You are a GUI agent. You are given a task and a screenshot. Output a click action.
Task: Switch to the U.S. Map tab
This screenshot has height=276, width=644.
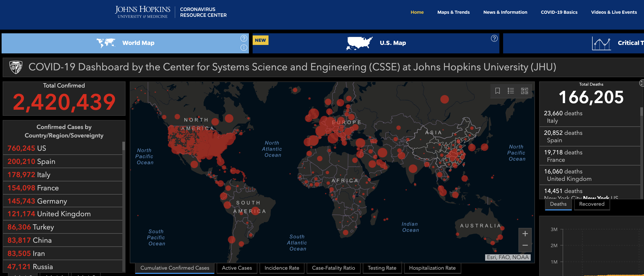[x=376, y=43]
